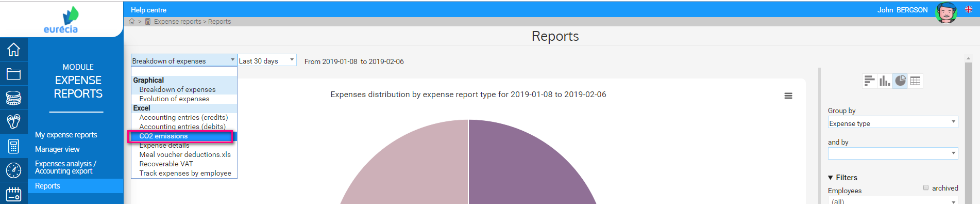Select 'Accounting entries (credits)' option
The image size is (980, 204).
(x=183, y=117)
